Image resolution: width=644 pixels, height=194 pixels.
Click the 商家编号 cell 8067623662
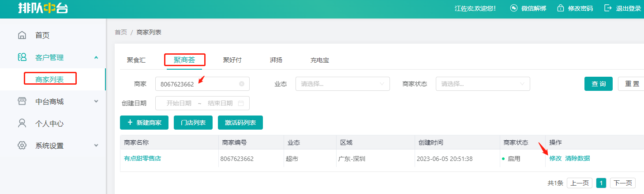click(237, 159)
